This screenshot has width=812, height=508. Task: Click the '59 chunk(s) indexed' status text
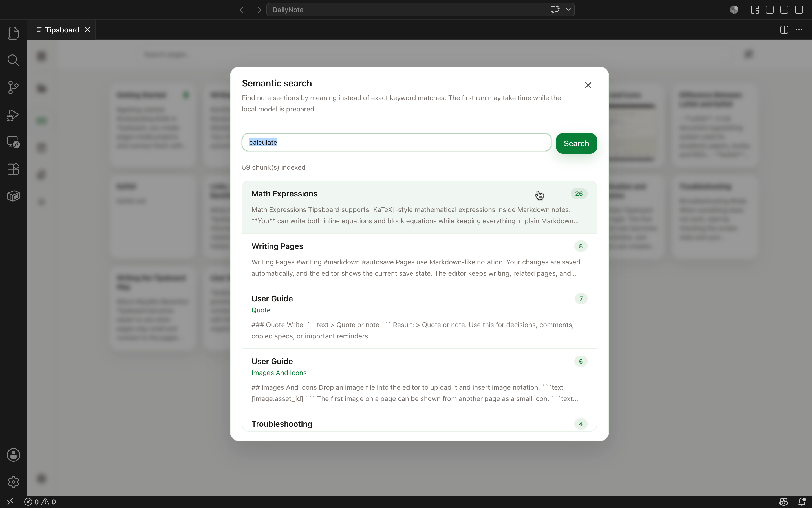coord(273,167)
